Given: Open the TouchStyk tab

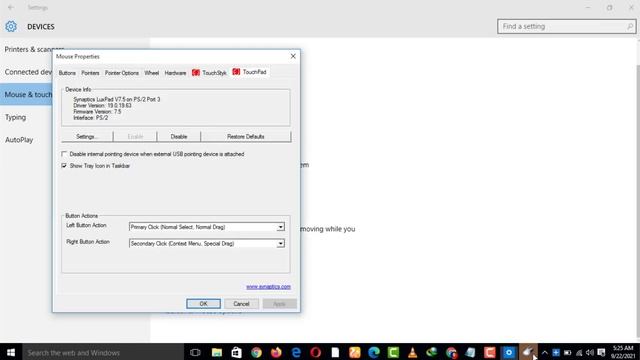Looking at the screenshot, I should coord(209,73).
